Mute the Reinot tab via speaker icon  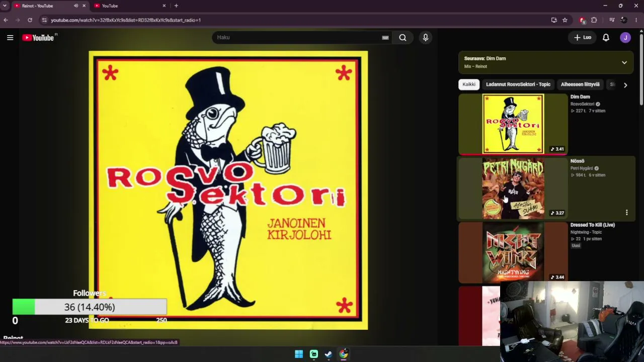(x=76, y=6)
